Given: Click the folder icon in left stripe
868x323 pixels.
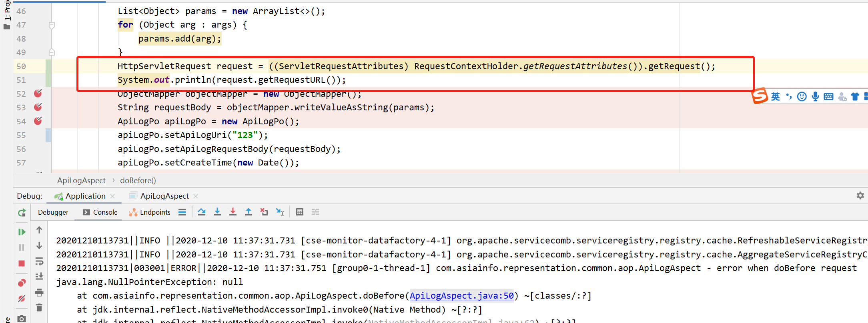Looking at the screenshot, I should point(6,27).
